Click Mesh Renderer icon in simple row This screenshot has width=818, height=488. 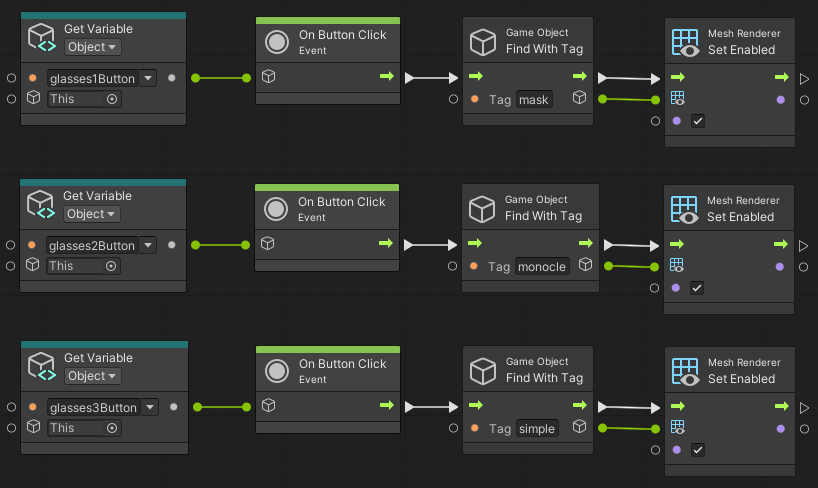pos(685,371)
